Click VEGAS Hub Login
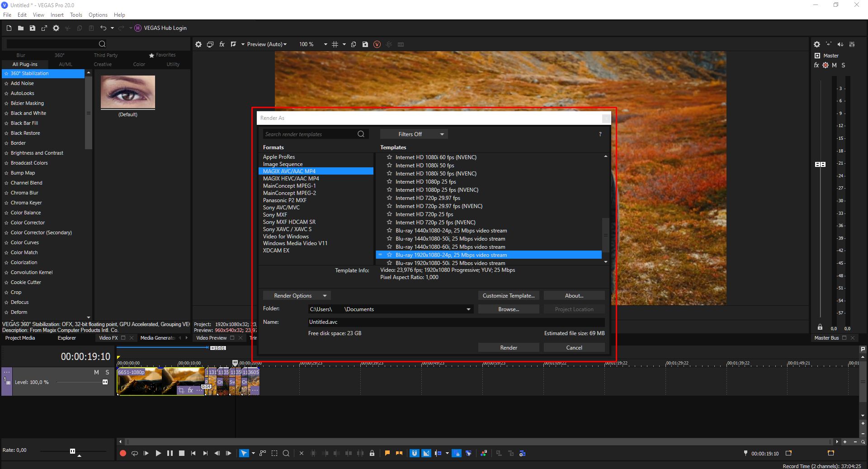This screenshot has height=469, width=868. point(160,28)
